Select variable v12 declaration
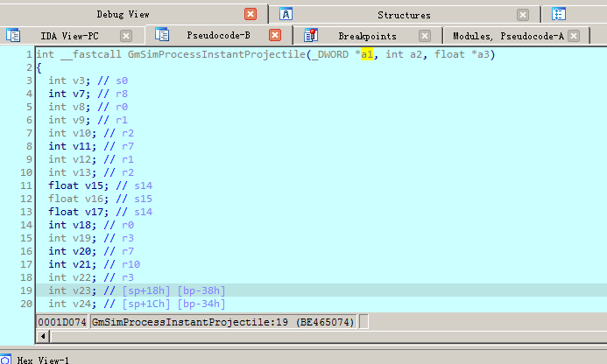This screenshot has width=607, height=364. click(81, 159)
